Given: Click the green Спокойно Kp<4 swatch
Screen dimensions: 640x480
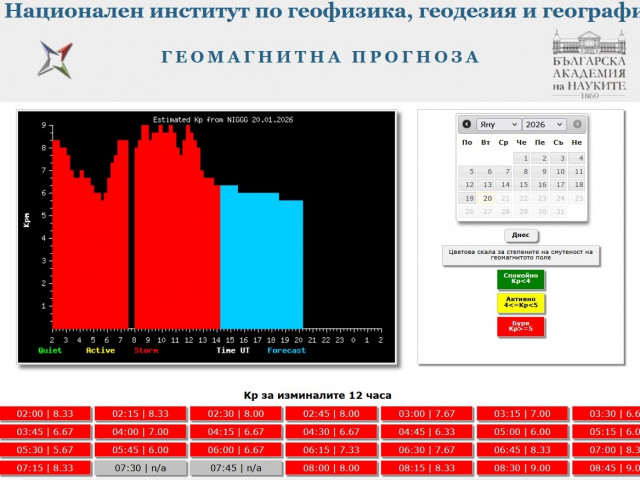Looking at the screenshot, I should pos(520,279).
